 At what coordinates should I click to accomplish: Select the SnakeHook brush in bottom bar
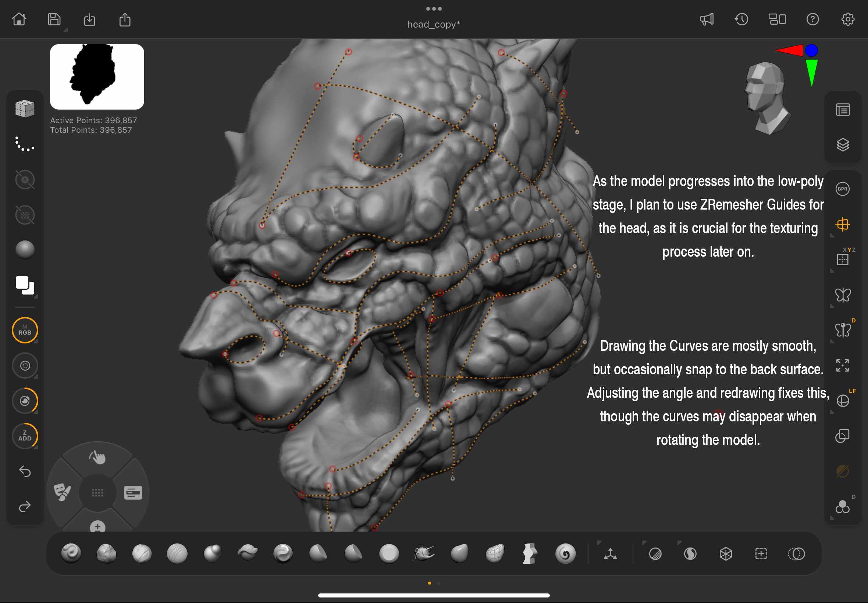click(424, 553)
